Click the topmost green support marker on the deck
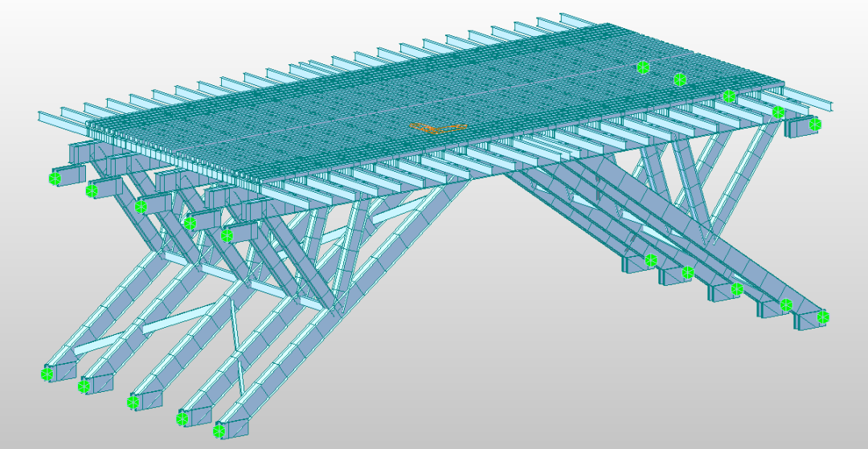The image size is (868, 449). pos(643,67)
